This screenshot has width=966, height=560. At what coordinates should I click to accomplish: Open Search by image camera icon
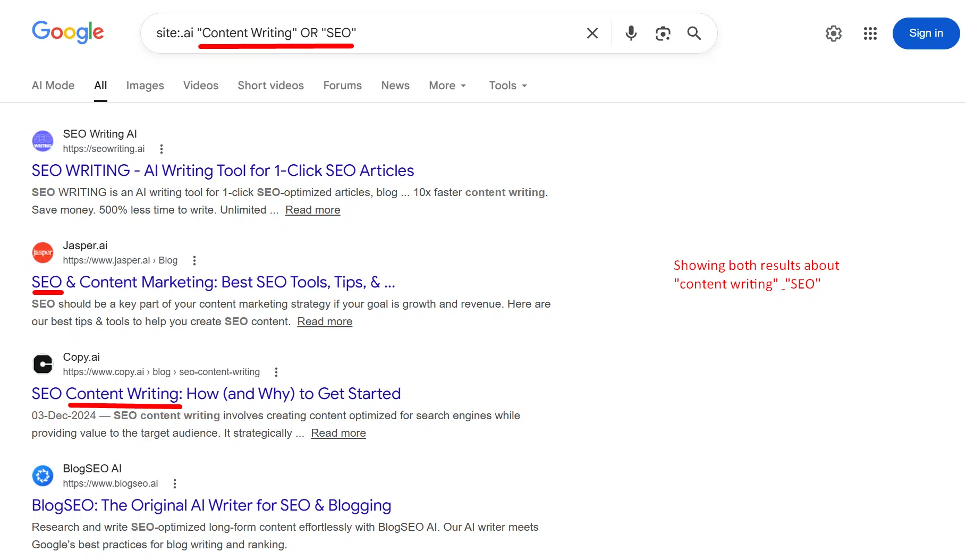pos(663,33)
